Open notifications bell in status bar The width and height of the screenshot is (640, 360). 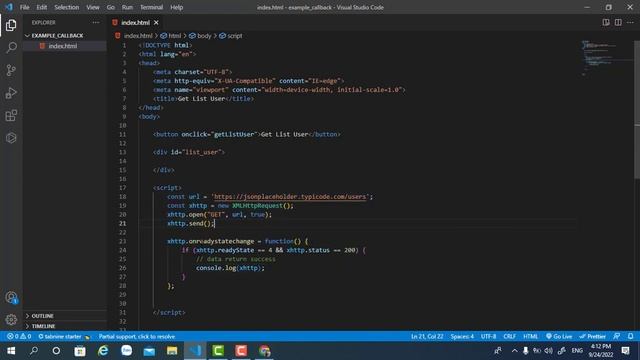[x=631, y=336]
